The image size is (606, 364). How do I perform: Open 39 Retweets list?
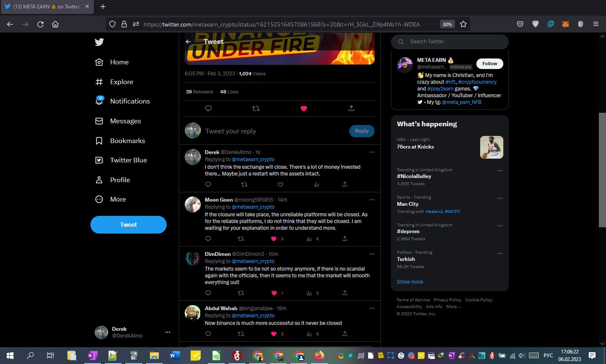199,92
